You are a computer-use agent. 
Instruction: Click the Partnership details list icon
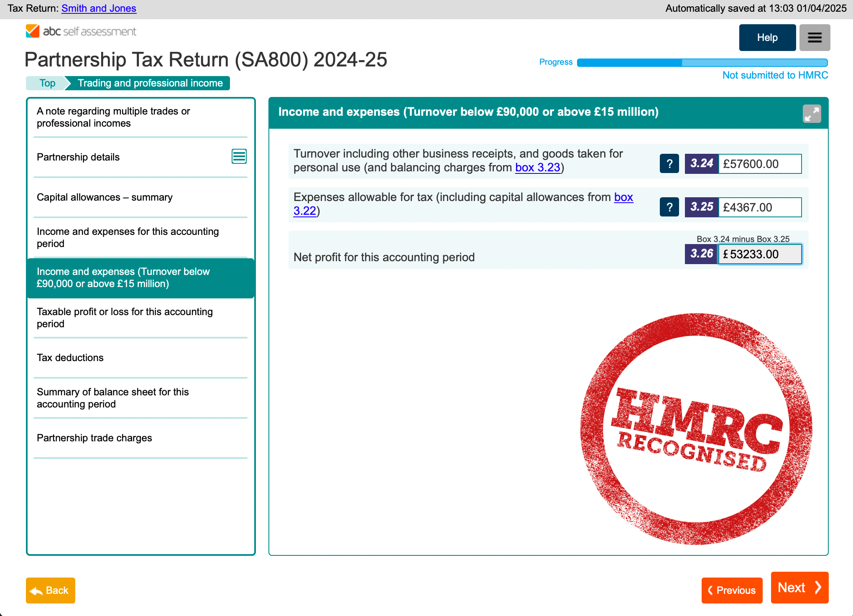click(x=239, y=157)
